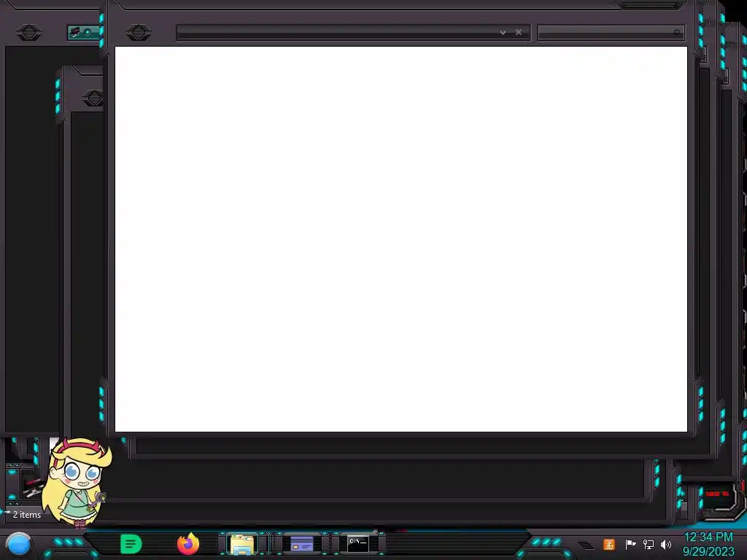Expand the front window address bar dropdown

503,32
